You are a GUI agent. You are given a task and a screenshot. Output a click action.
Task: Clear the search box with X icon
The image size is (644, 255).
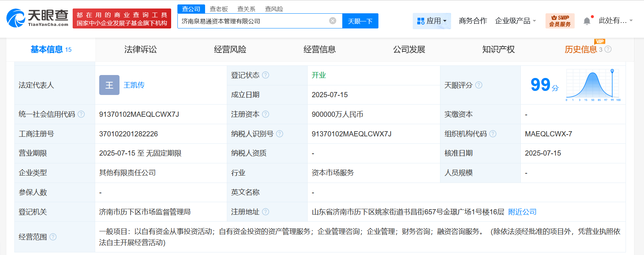coord(333,21)
